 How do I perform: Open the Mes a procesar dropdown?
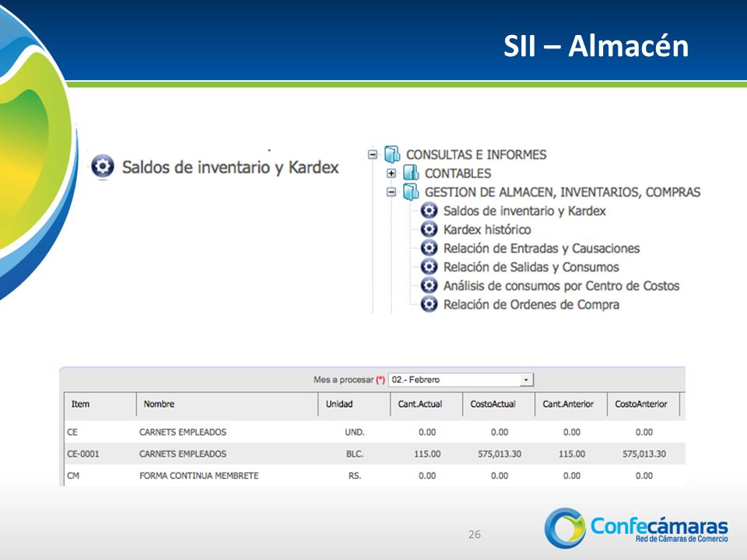coord(461,380)
